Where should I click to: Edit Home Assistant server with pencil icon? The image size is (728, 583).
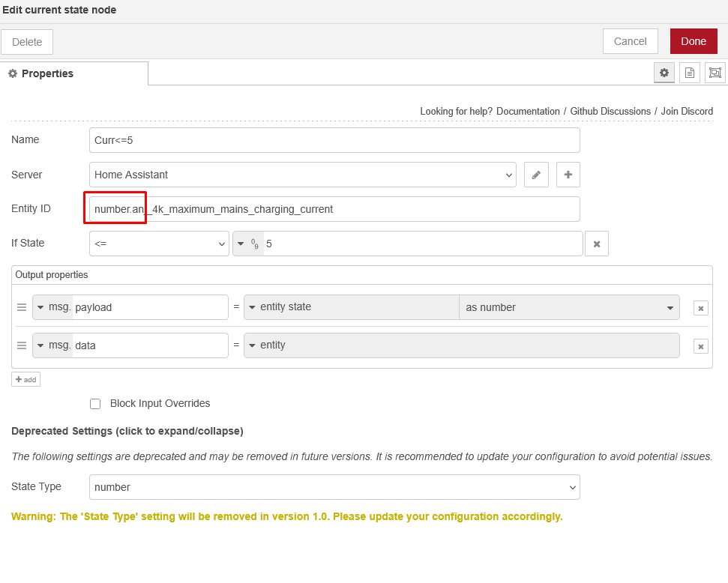pos(536,175)
